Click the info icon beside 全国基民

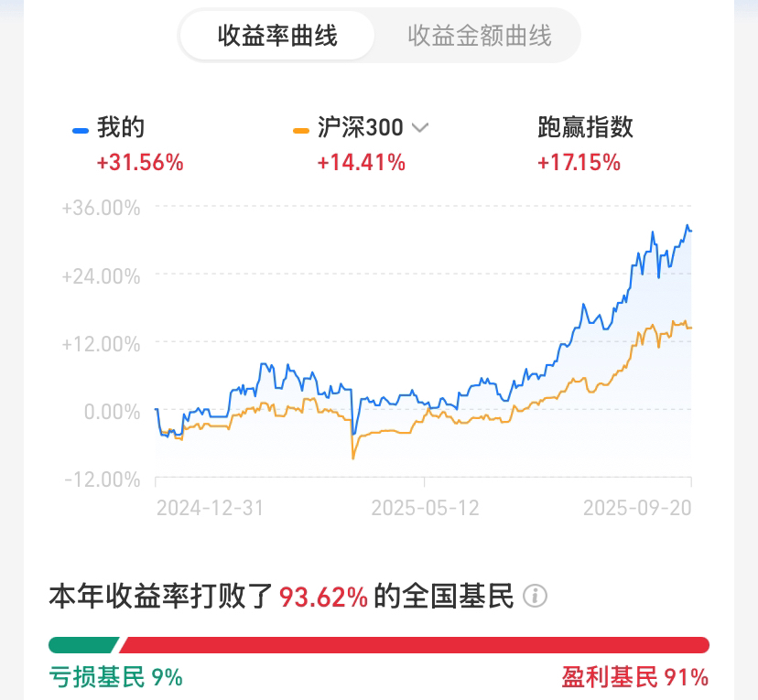click(536, 596)
